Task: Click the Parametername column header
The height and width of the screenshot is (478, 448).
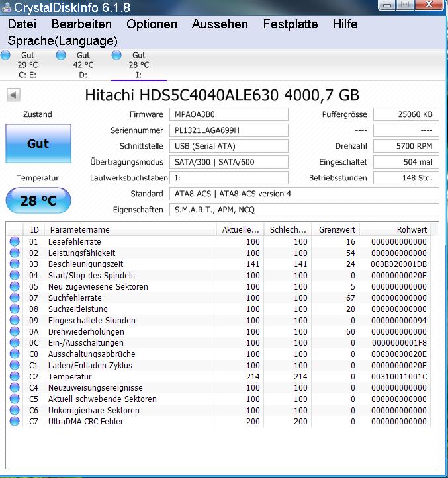Action: tap(130, 229)
